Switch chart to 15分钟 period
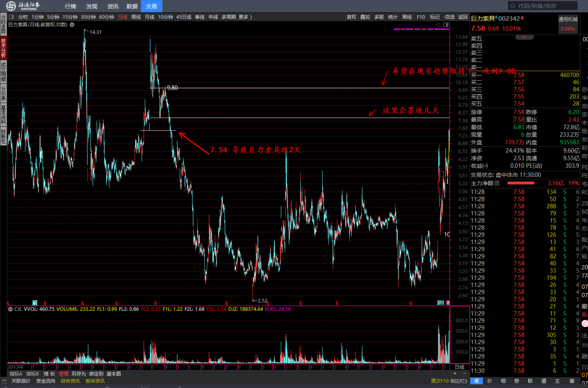 tap(70, 17)
